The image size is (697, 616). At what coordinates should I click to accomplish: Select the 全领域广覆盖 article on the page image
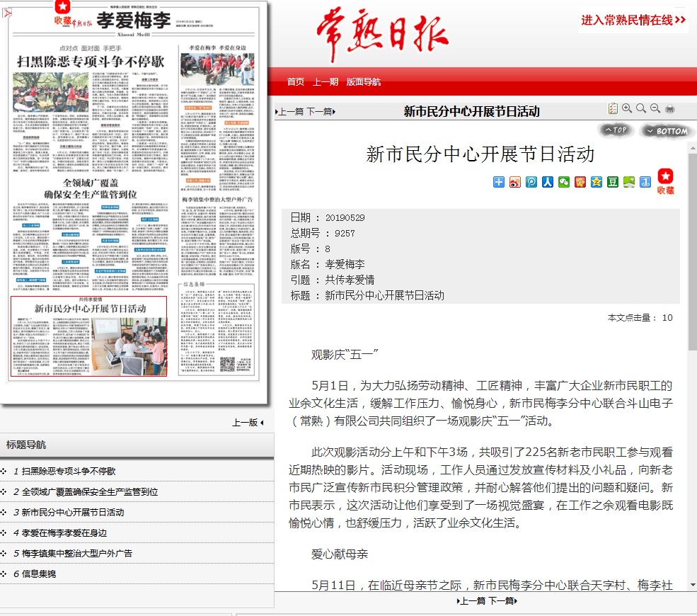pos(91,235)
